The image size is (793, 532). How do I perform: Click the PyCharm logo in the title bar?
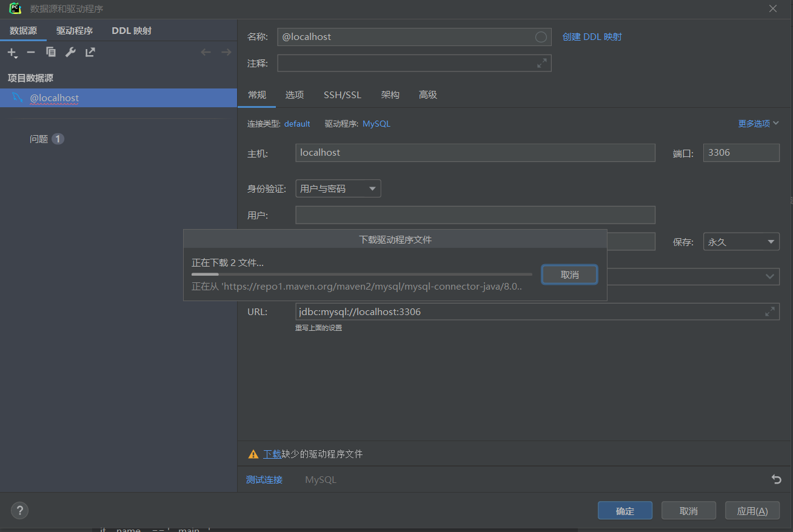click(15, 8)
